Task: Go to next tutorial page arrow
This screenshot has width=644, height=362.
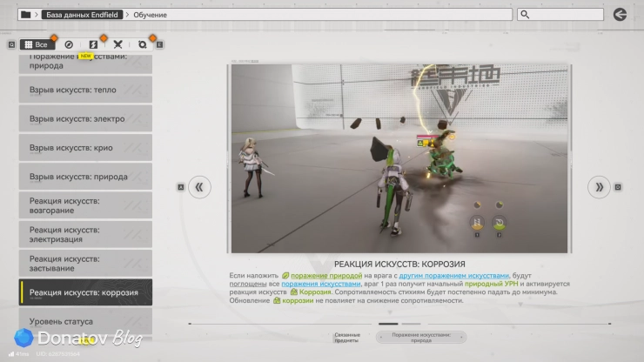Action: 599,187
